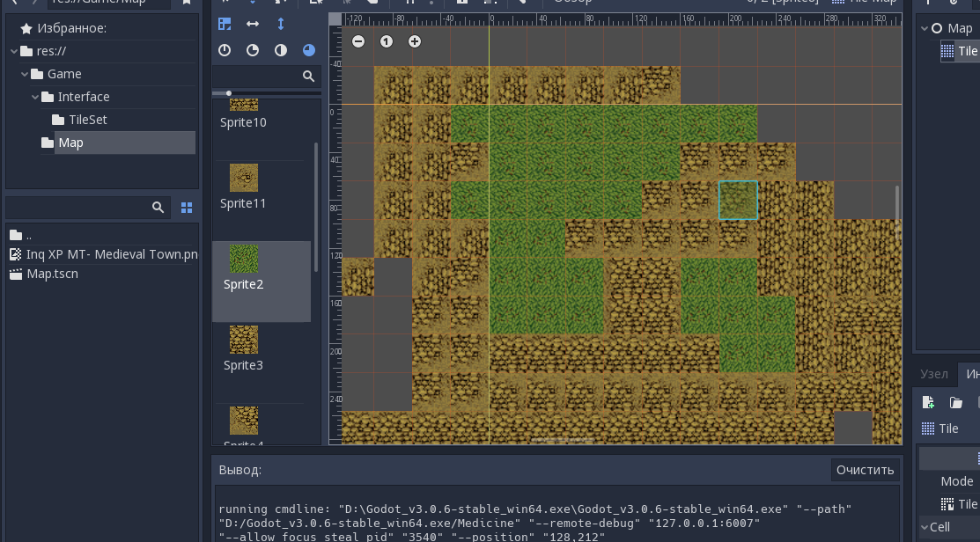
Task: Flip the tile horizontally
Action: (253, 24)
